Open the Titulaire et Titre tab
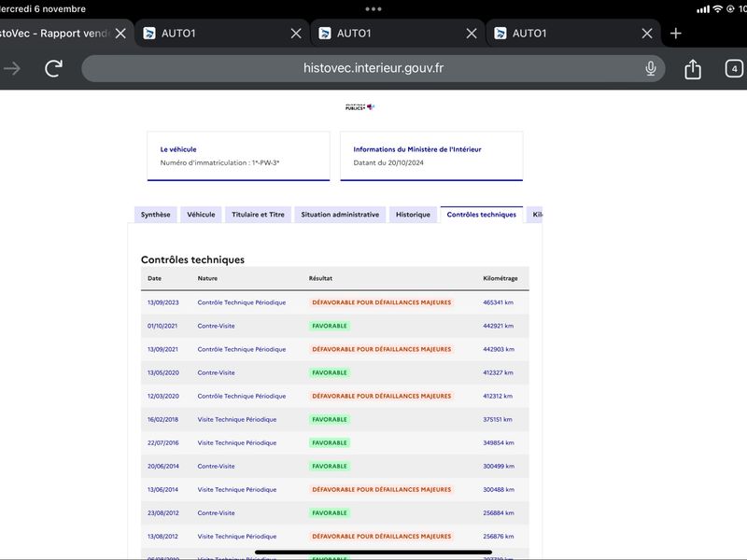 click(258, 215)
